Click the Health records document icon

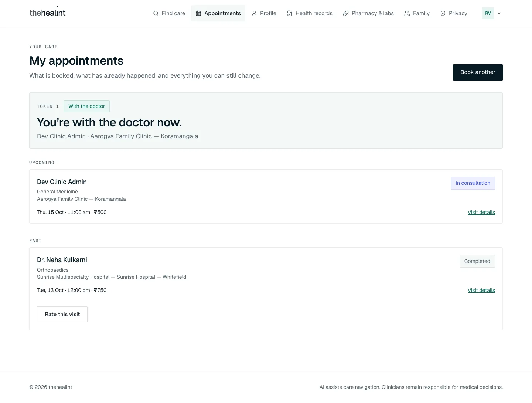[290, 13]
